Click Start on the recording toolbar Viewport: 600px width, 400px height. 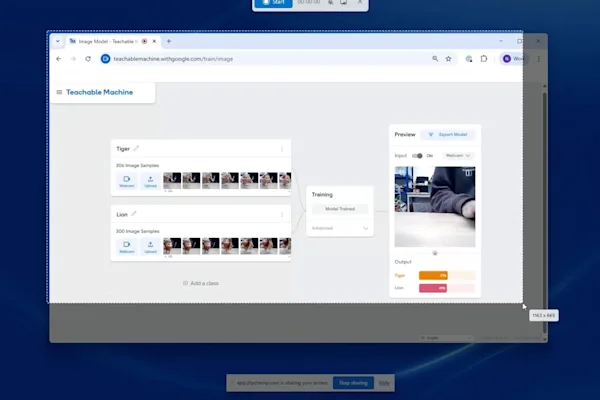(x=274, y=3)
